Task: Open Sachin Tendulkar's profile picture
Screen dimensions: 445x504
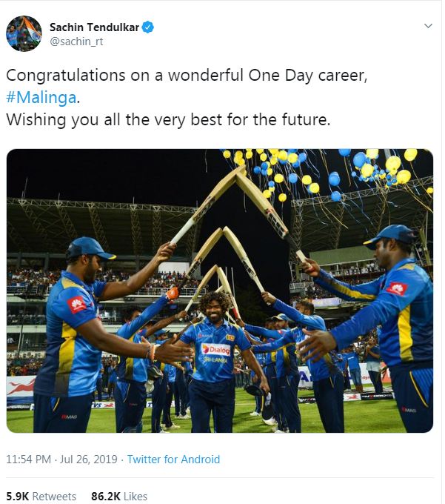Action: pos(24,33)
